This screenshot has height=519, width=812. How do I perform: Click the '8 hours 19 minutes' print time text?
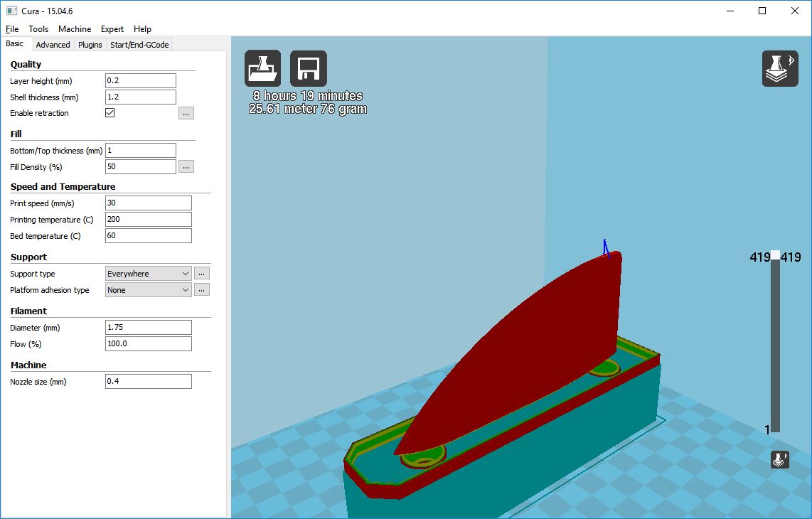point(308,96)
